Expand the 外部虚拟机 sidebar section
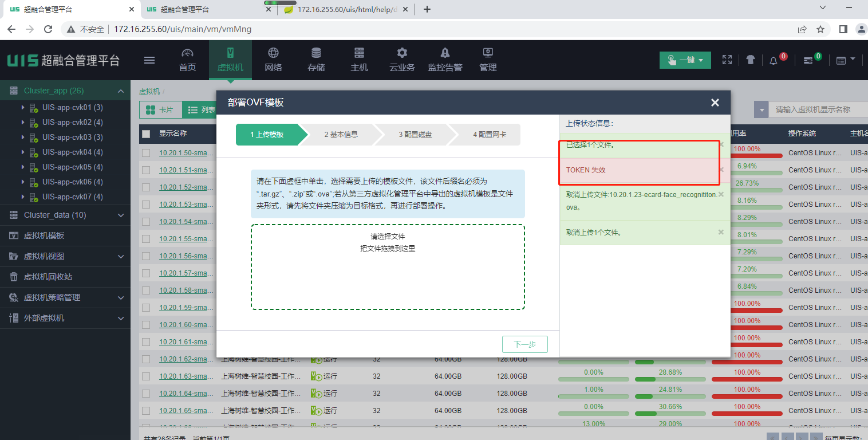 click(120, 318)
